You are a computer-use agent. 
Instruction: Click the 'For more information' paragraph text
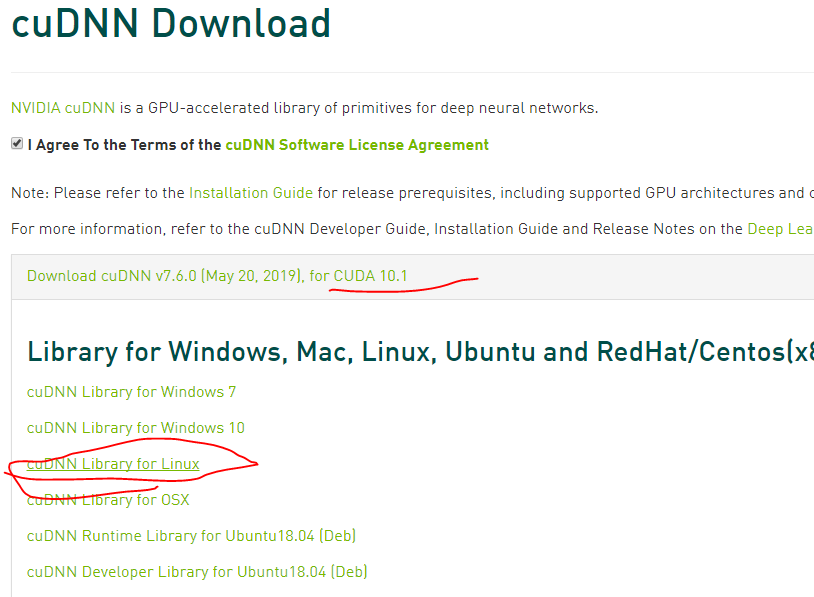[x=412, y=229]
